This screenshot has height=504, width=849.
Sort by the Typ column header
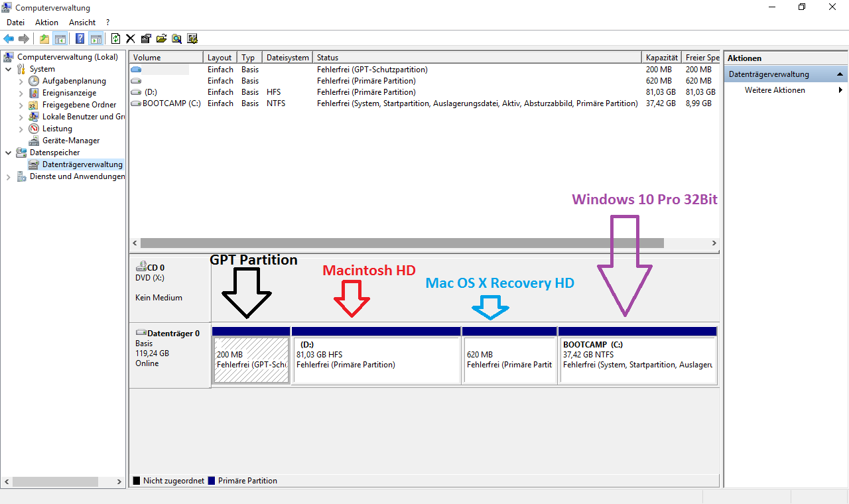click(250, 58)
